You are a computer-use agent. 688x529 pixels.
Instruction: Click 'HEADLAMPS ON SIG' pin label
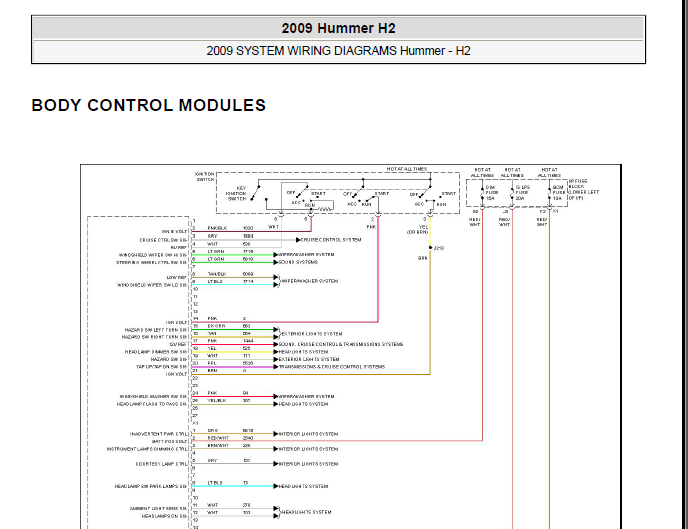[x=165, y=516]
